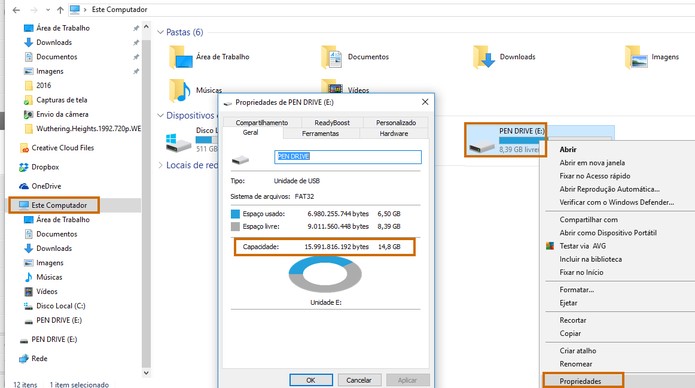
Task: Select Wuthering.Heights.1992.720p folder in sidebar
Action: (88, 129)
